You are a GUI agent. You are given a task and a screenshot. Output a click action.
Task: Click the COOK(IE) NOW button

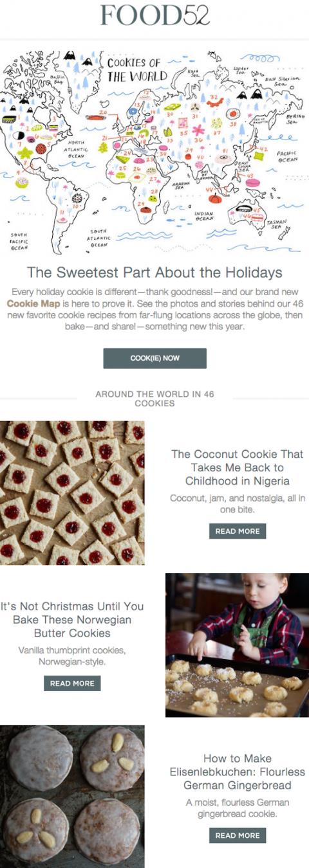coord(154,358)
